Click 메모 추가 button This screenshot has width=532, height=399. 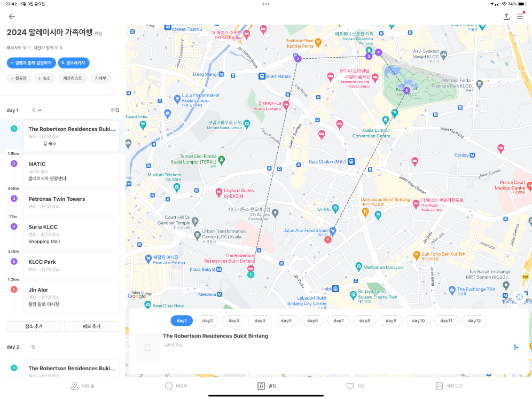[92, 326]
